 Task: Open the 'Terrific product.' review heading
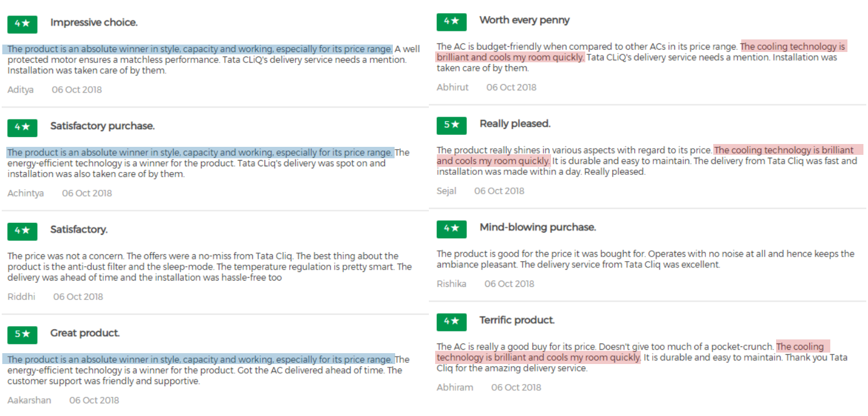[x=517, y=321]
